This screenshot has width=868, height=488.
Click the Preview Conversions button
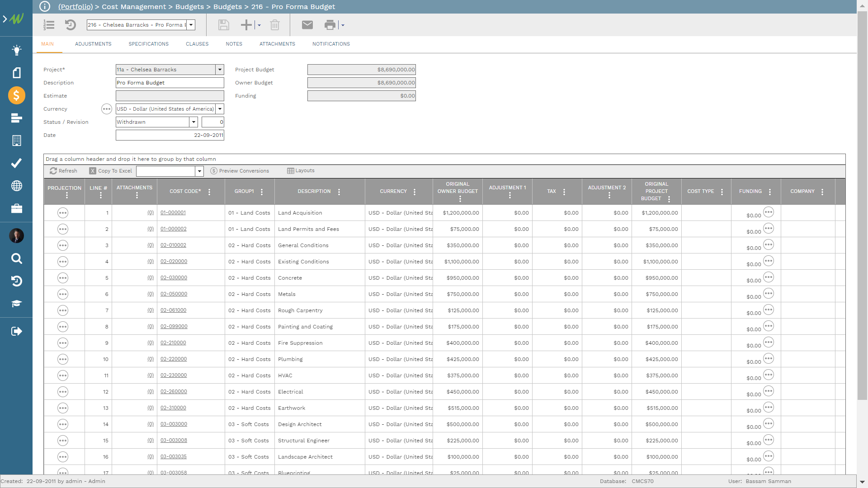point(240,170)
